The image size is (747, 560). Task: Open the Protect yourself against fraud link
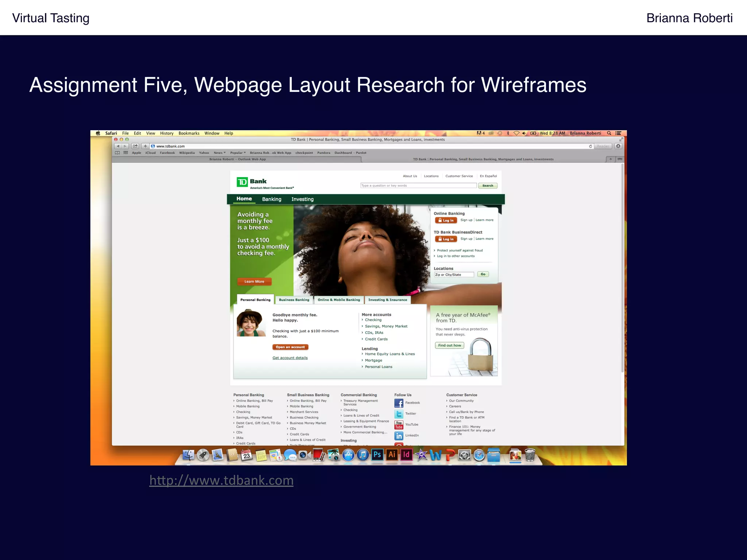[460, 250]
